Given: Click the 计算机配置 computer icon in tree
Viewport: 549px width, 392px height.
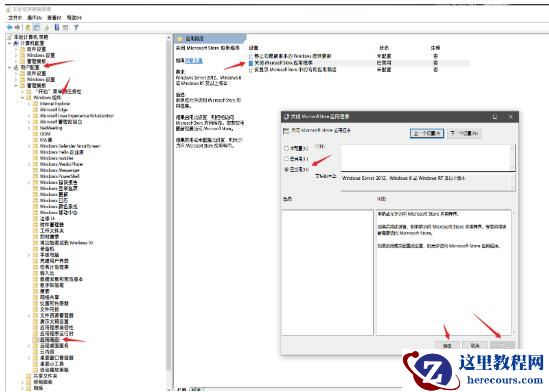Looking at the screenshot, I should pyautogui.click(x=16, y=43).
